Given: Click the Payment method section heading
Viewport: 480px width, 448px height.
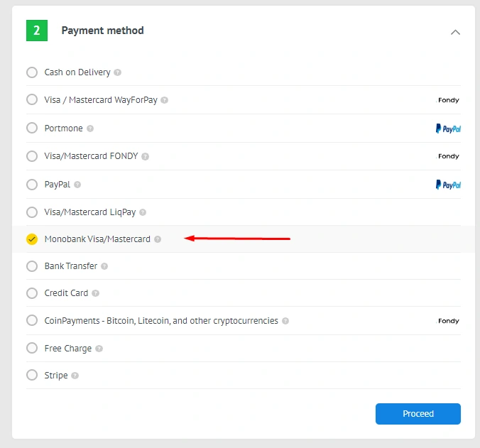Looking at the screenshot, I should [x=102, y=31].
